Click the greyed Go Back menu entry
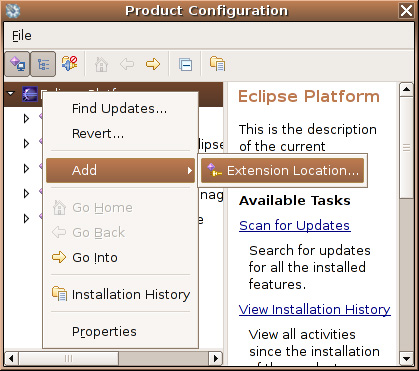The image size is (419, 371). (x=120, y=232)
